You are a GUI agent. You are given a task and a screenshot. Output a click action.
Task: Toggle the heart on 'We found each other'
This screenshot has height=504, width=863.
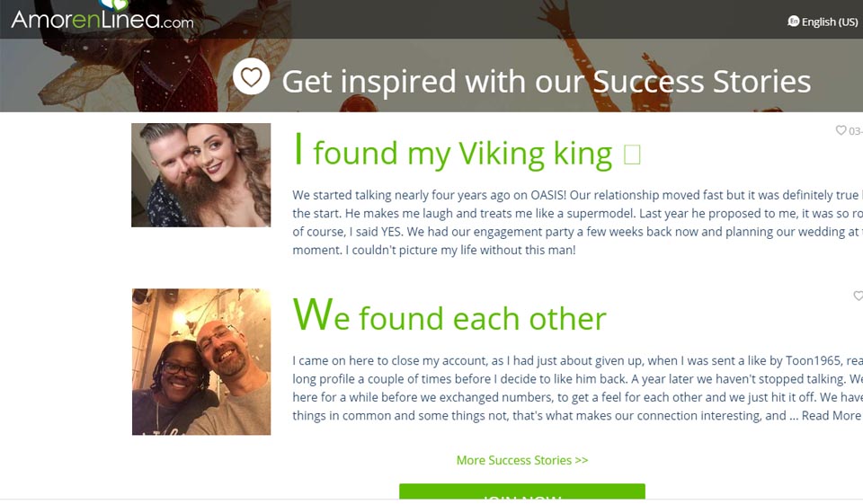pyautogui.click(x=858, y=296)
